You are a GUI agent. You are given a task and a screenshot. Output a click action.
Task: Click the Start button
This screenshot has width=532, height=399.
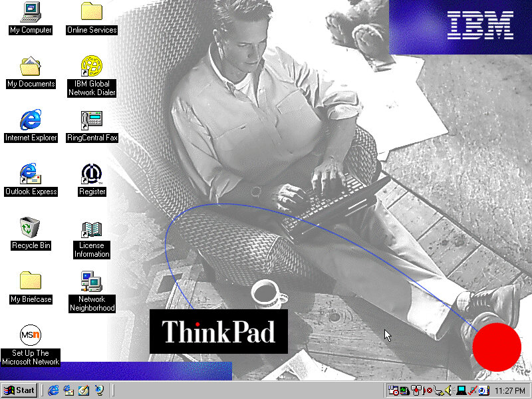[x=19, y=390]
